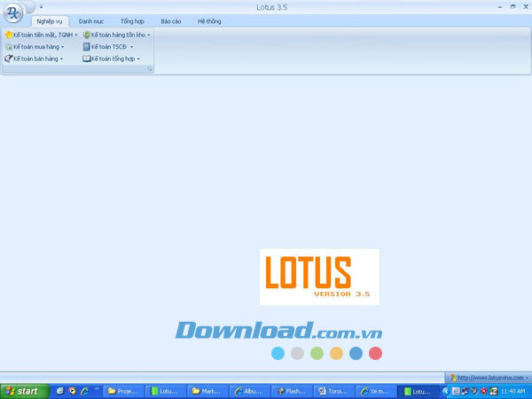Switch to Proje... folder taskbar button
The height and width of the screenshot is (399, 532).
(x=123, y=392)
